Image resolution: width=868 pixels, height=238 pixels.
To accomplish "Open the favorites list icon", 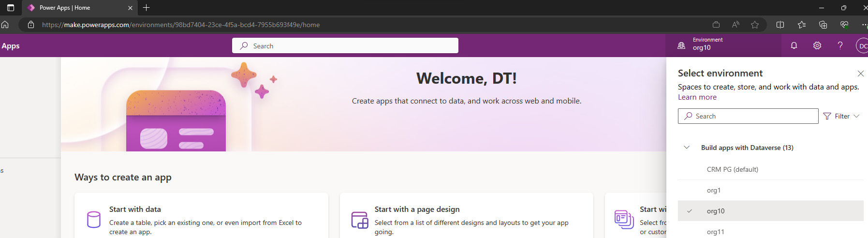I will tap(801, 25).
